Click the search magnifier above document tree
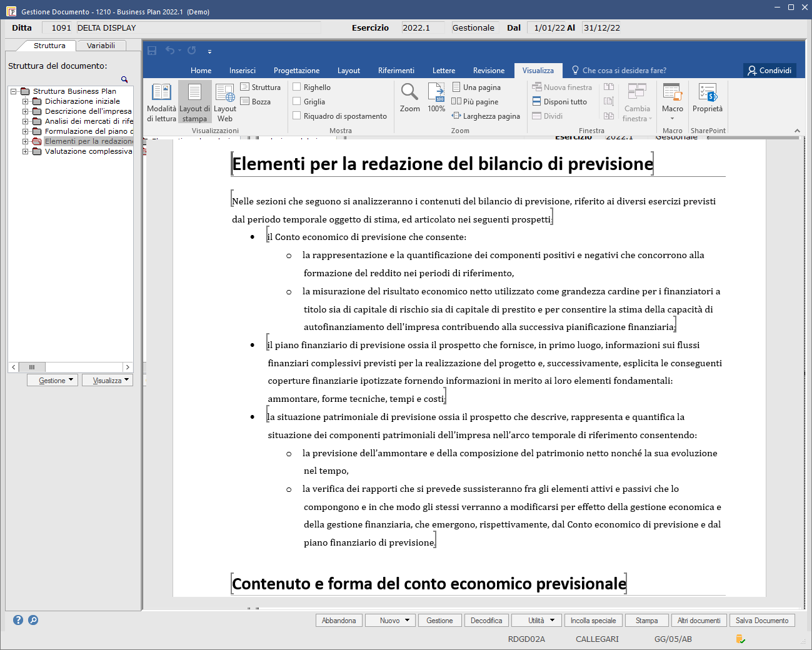Screen dimensions: 812x650 click(124, 79)
